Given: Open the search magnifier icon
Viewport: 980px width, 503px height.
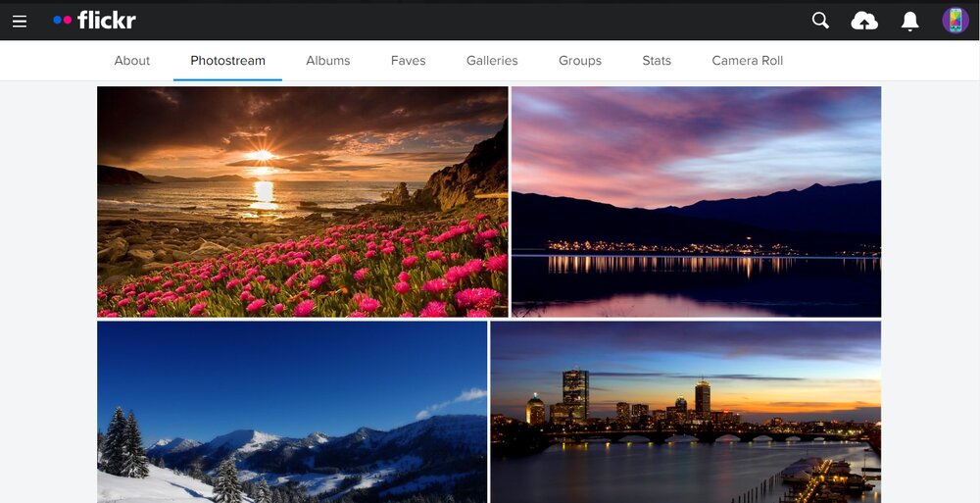Looking at the screenshot, I should pos(820,21).
